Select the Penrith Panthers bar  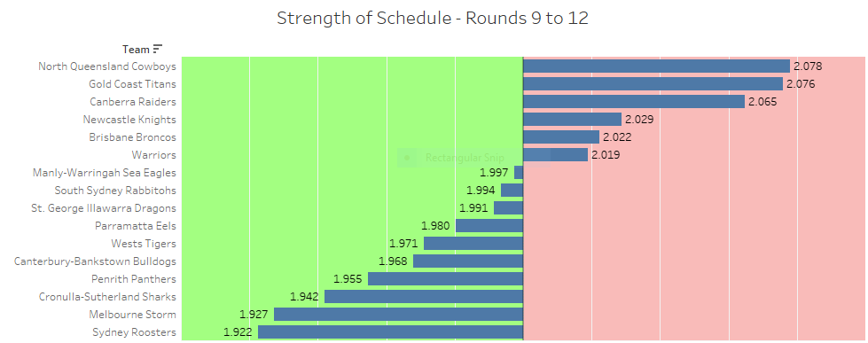pyautogui.click(x=446, y=279)
